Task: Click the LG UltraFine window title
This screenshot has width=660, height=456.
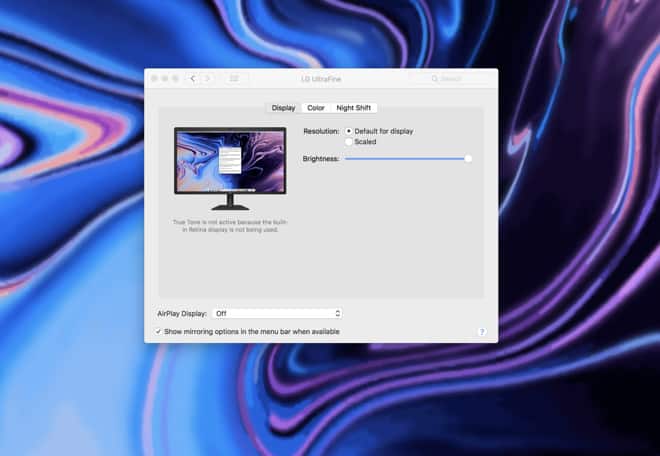Action: click(321, 78)
